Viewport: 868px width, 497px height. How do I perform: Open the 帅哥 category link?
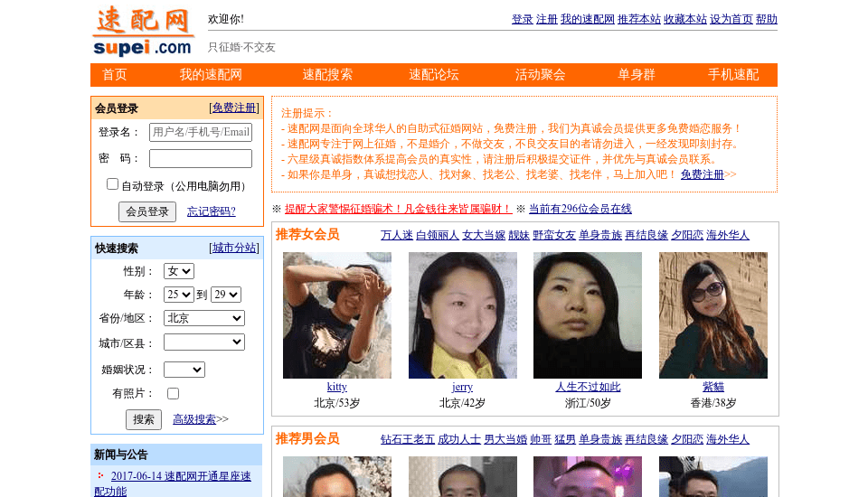tap(541, 439)
